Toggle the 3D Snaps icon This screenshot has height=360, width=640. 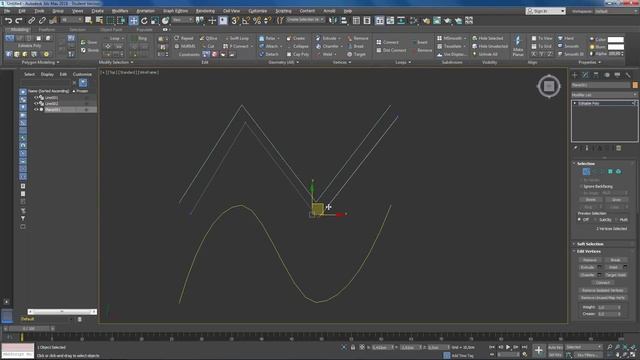(235, 20)
